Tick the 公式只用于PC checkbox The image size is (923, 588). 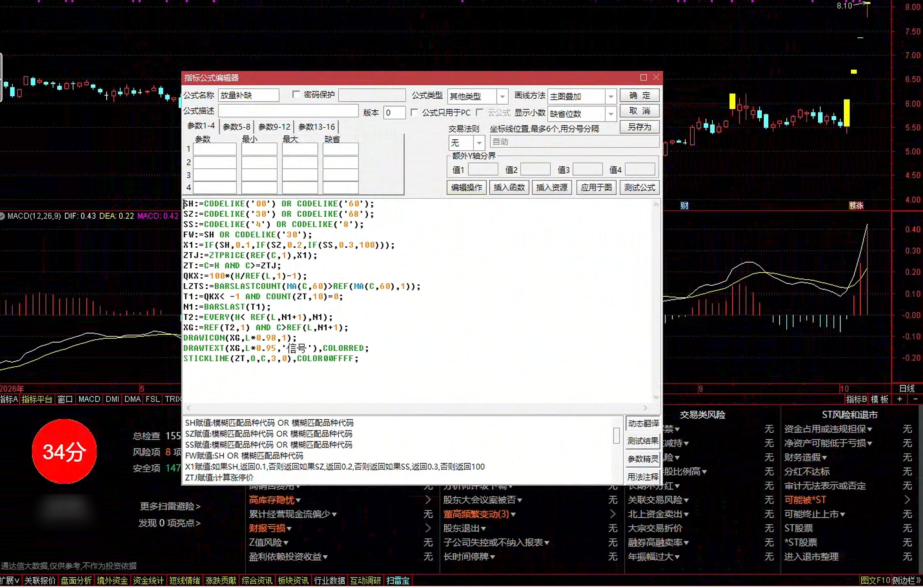pos(414,113)
